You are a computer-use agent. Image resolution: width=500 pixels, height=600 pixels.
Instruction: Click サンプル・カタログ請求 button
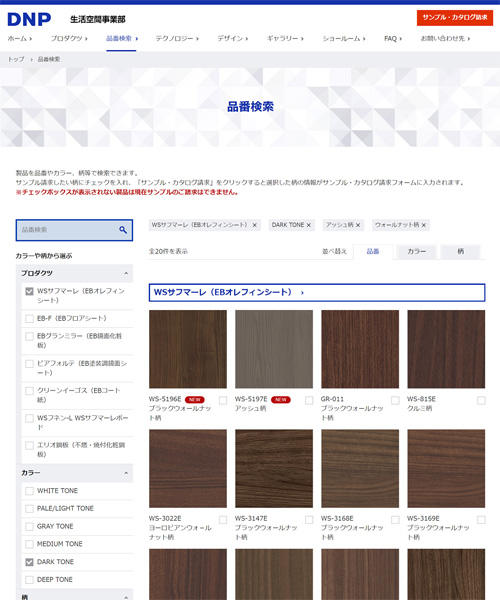tap(455, 18)
